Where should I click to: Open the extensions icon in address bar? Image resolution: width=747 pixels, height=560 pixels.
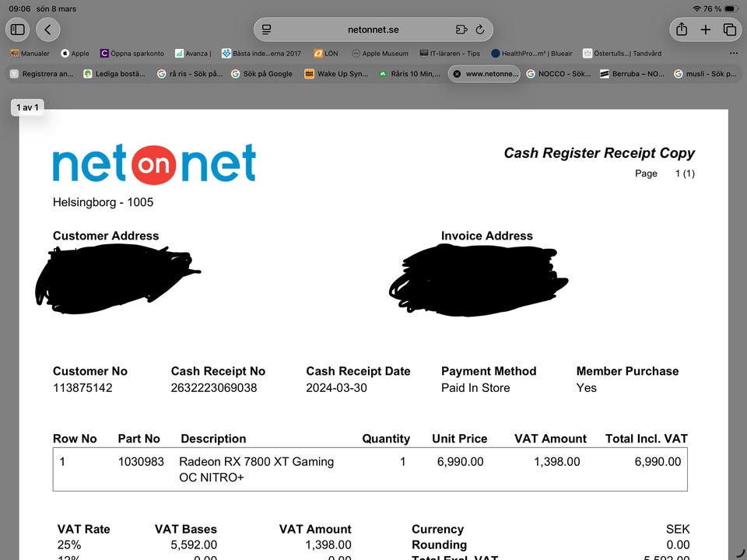[461, 30]
